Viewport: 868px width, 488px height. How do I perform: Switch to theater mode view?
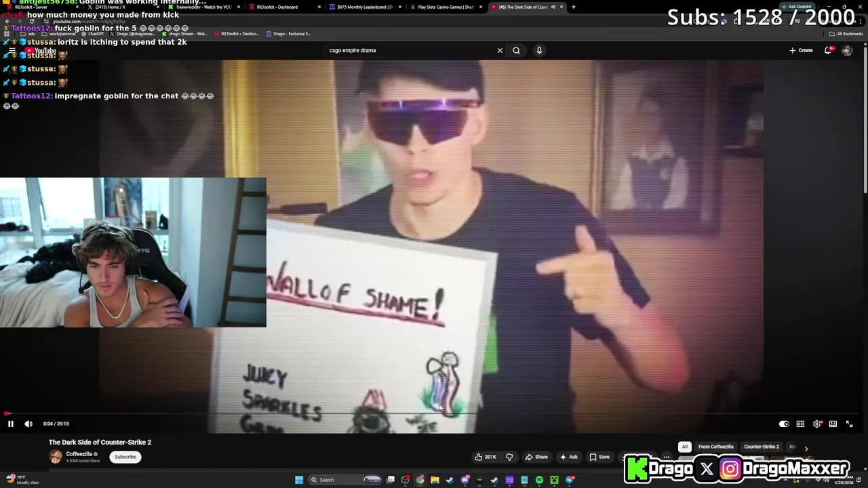pos(833,424)
